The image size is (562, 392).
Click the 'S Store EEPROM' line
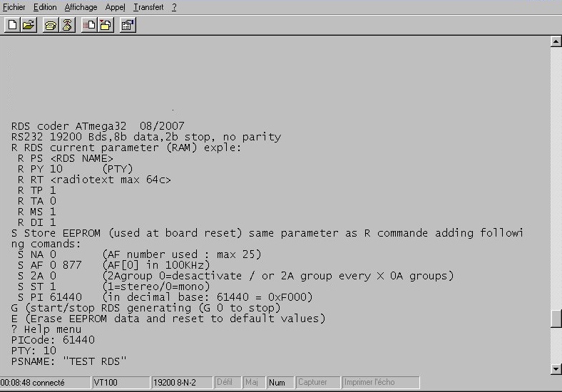click(267, 233)
